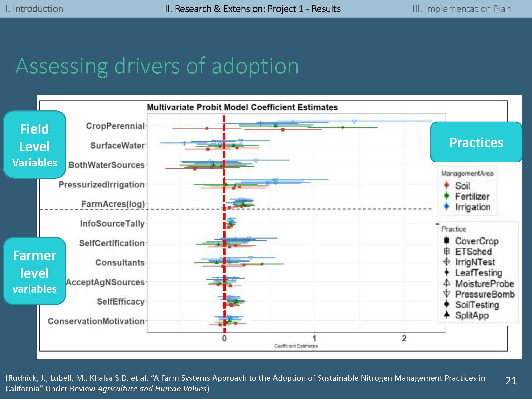The height and width of the screenshot is (399, 532).
Task: Click the CropPerennial axis label
Action: point(115,126)
